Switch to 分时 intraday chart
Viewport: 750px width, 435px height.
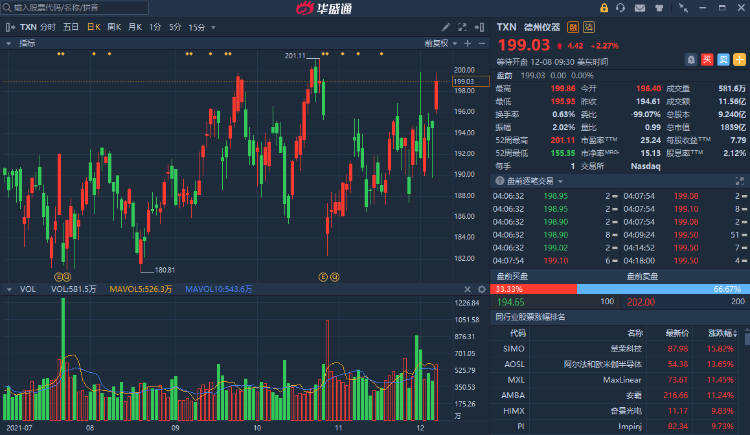(48, 27)
